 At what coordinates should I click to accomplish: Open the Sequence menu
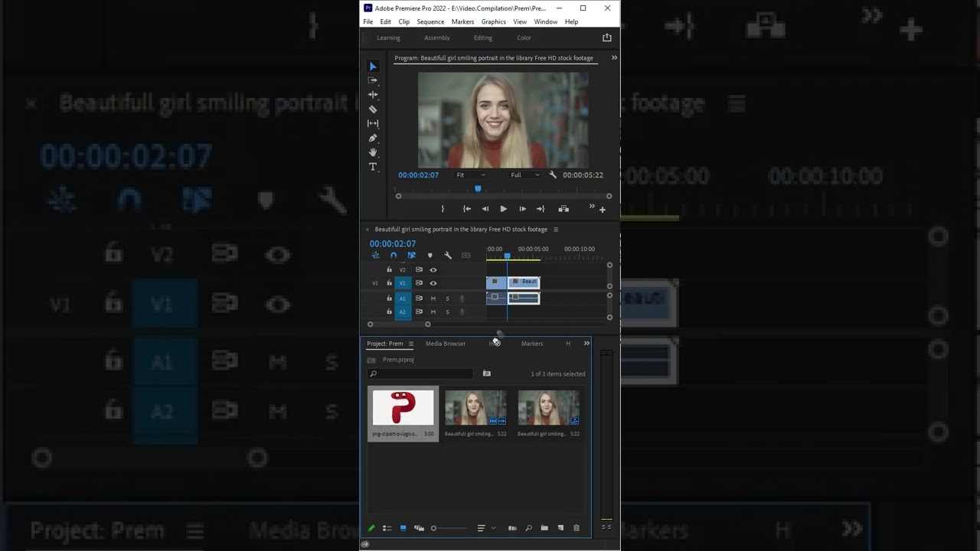430,21
